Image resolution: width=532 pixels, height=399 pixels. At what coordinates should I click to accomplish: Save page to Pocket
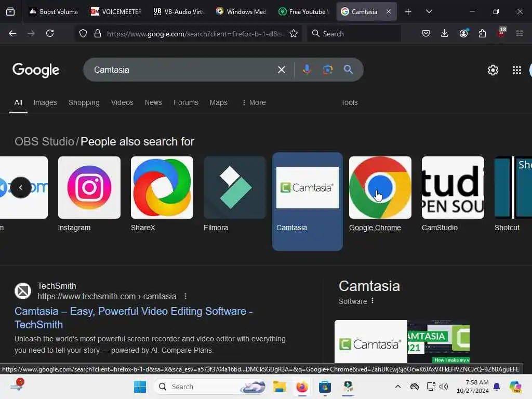pyautogui.click(x=426, y=33)
